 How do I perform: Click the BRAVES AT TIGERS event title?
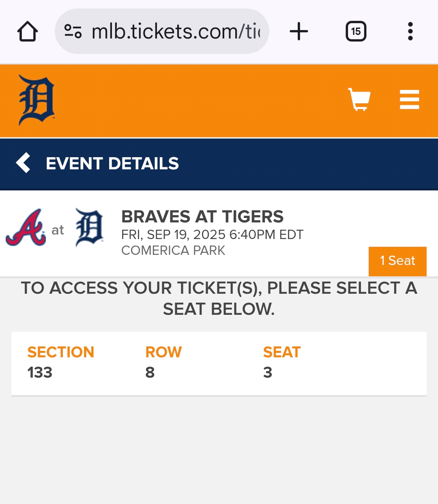click(x=202, y=217)
